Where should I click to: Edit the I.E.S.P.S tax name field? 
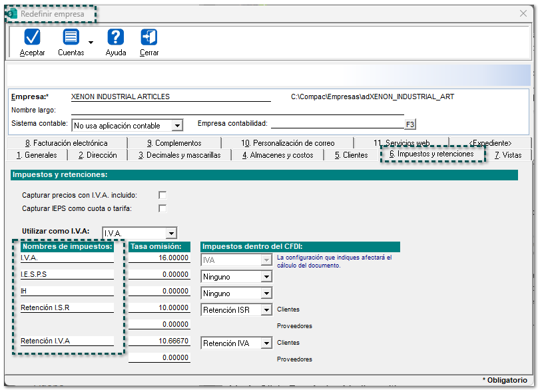pos(67,274)
